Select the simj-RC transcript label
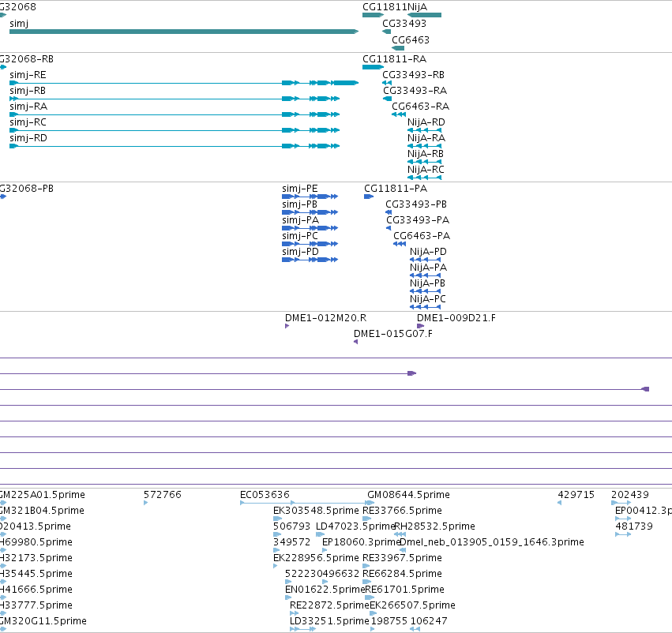This screenshot has height=633, width=672. pyautogui.click(x=28, y=122)
